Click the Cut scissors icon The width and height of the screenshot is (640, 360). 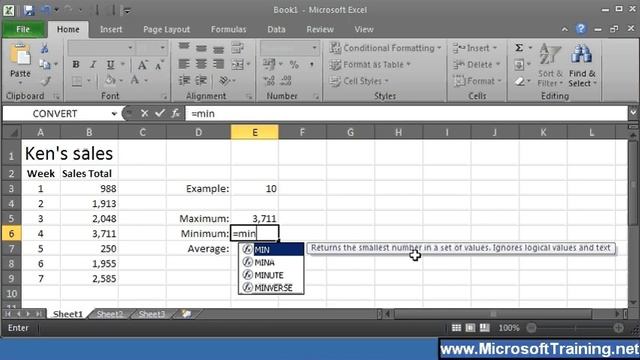pyautogui.click(x=44, y=49)
